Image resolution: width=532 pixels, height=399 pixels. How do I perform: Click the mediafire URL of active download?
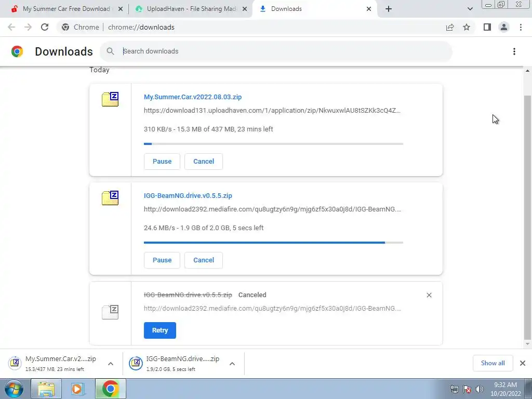coord(272,209)
